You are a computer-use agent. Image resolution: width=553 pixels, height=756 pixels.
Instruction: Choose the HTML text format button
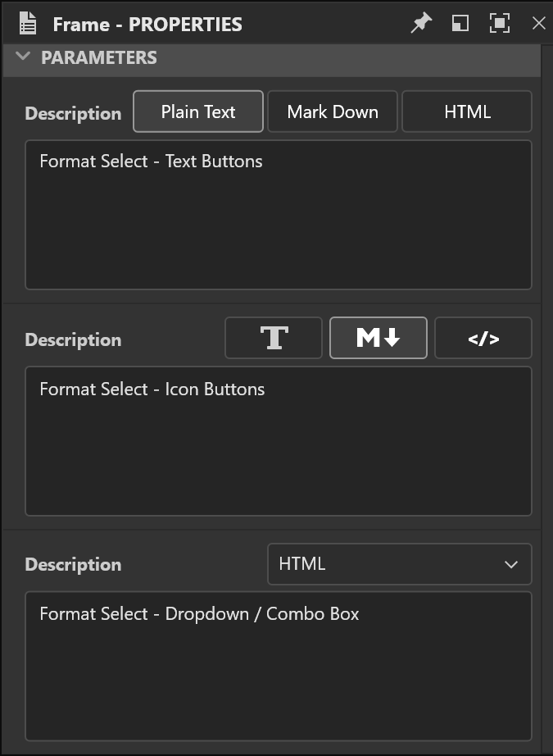coord(467,112)
